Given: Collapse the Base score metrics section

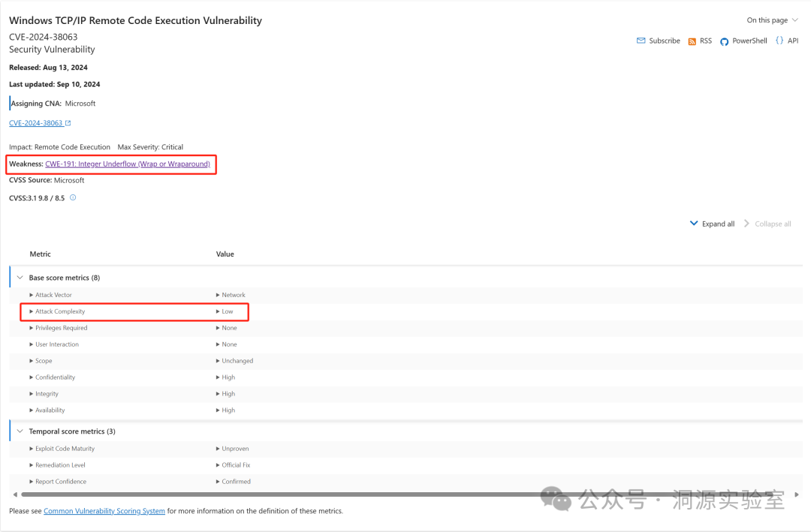Looking at the screenshot, I should click(20, 278).
